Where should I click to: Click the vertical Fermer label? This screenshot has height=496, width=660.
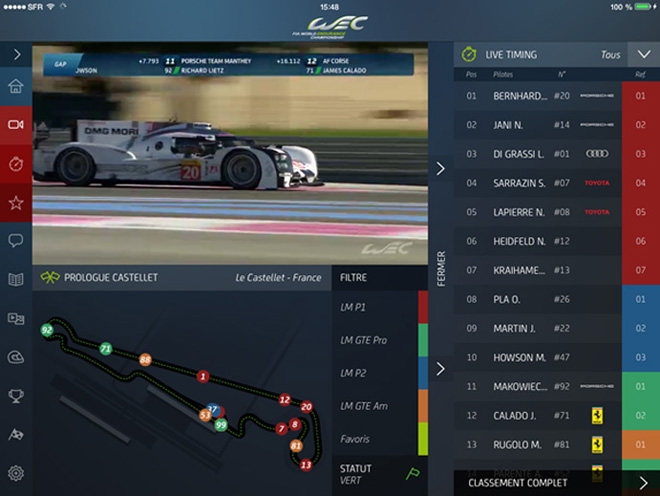tap(442, 268)
